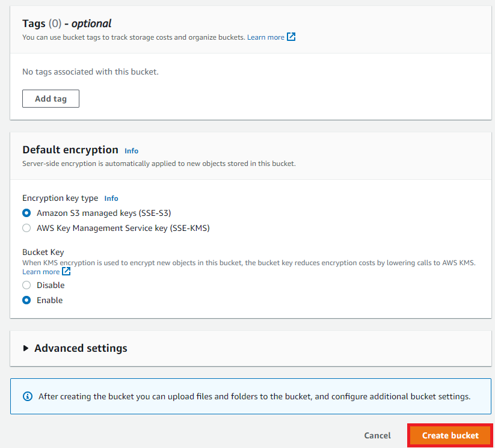Open Info link next to Encryption key type
495x448 pixels.
pos(111,198)
